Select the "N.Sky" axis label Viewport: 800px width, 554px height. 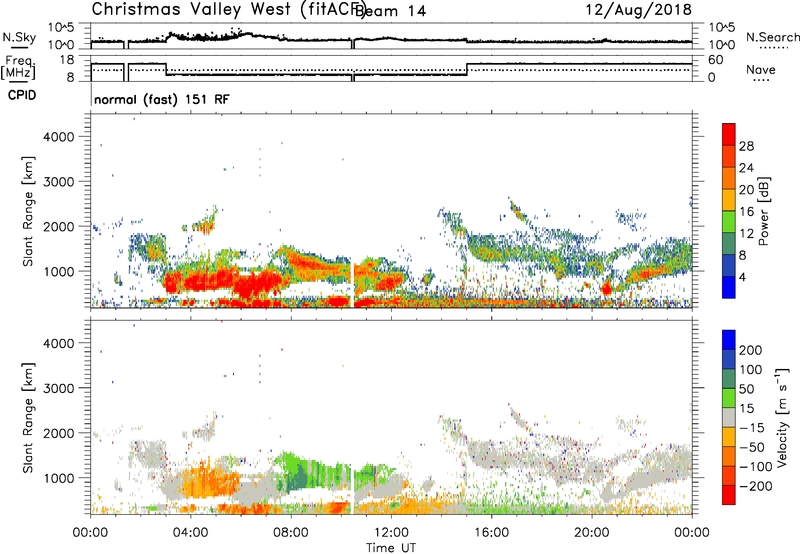click(x=19, y=37)
